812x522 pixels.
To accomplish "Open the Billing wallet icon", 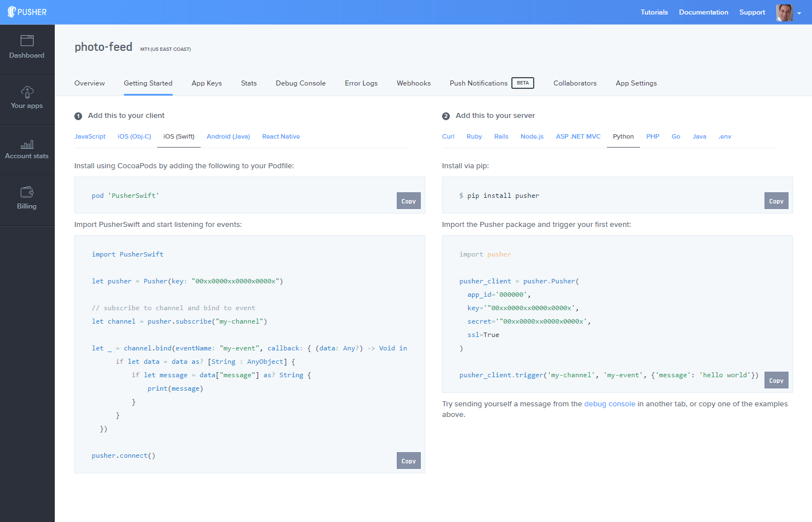I will click(27, 192).
